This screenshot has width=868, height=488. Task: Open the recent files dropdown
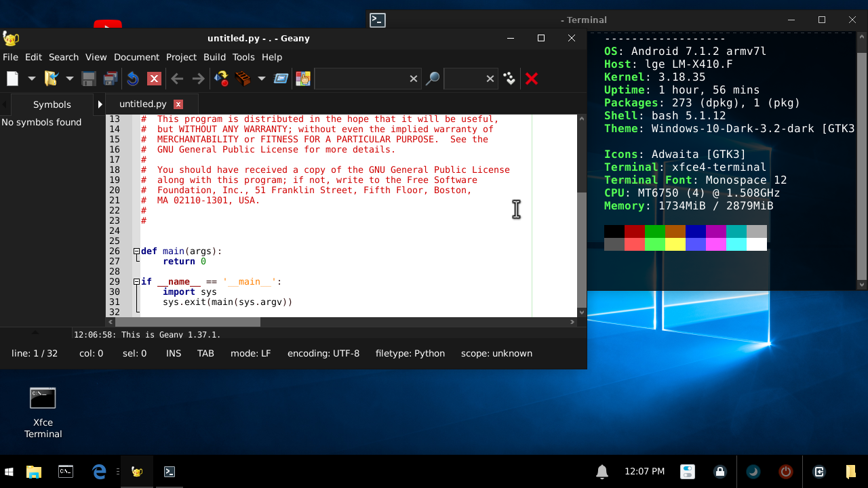click(x=69, y=79)
